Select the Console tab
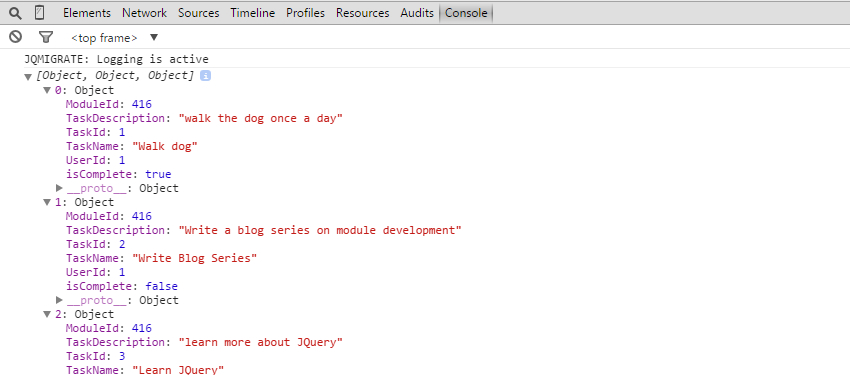 tap(466, 13)
